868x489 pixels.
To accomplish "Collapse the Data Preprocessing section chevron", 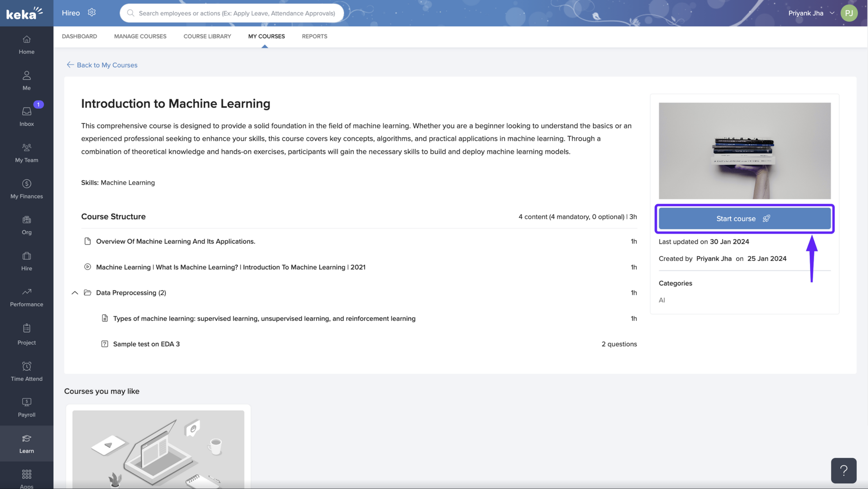I will (75, 293).
